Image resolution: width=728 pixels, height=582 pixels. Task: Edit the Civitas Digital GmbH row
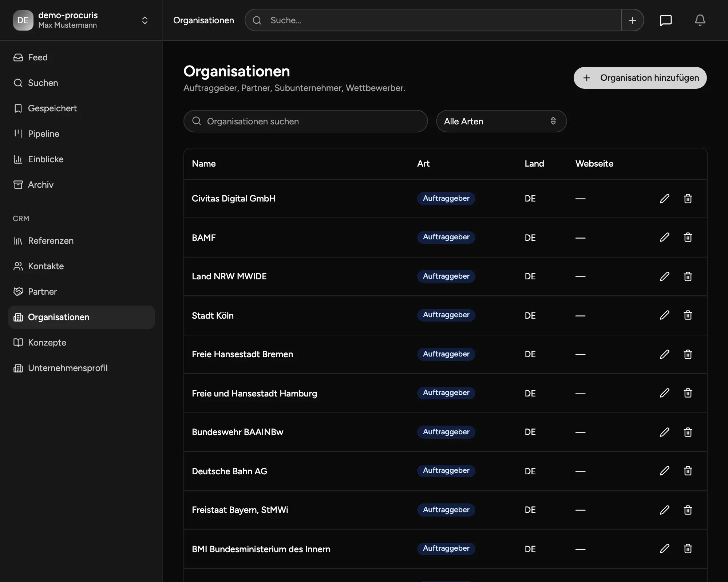(665, 199)
